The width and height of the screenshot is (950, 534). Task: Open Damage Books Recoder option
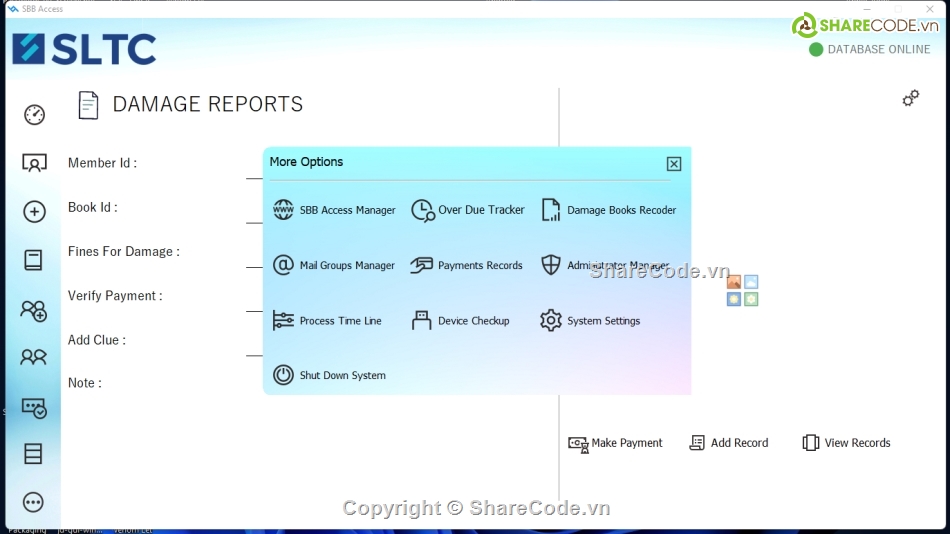[x=609, y=210]
